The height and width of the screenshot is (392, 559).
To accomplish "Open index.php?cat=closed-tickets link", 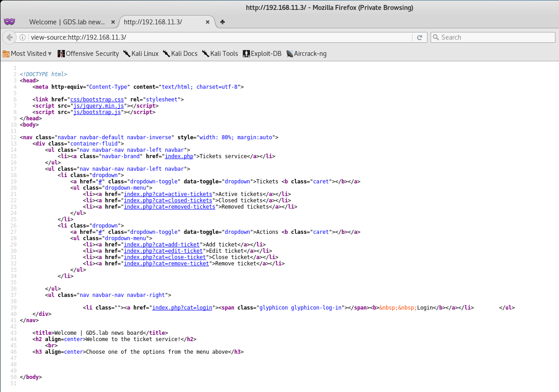I will (168, 201).
